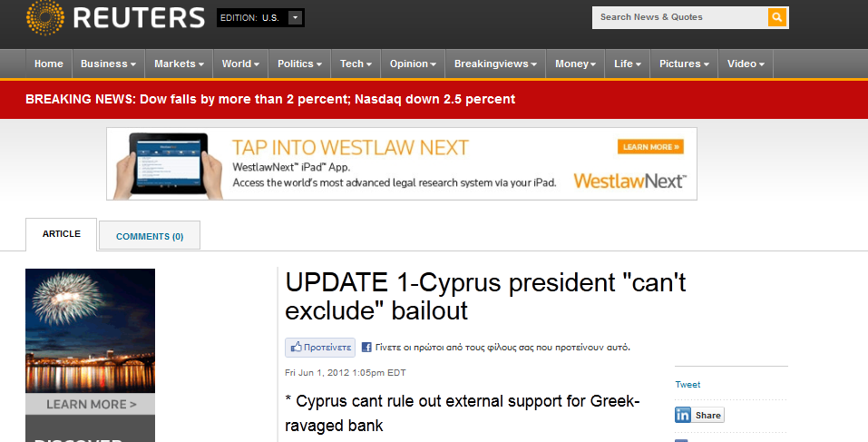The height and width of the screenshot is (442, 868).
Task: Click the Reuters sunburst logo icon
Action: click(44, 17)
